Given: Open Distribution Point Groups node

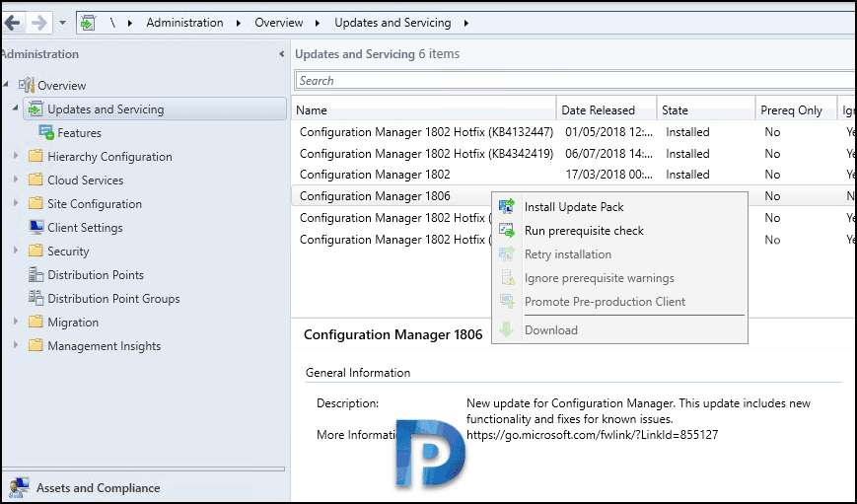Looking at the screenshot, I should 113,299.
